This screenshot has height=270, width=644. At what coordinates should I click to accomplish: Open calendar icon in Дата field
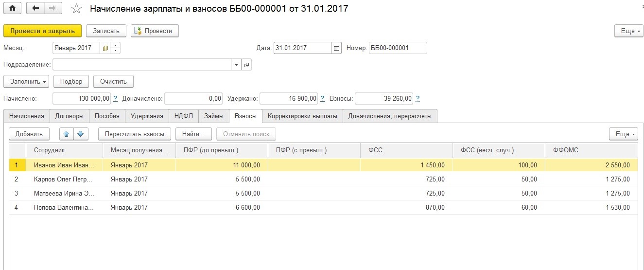tap(336, 48)
